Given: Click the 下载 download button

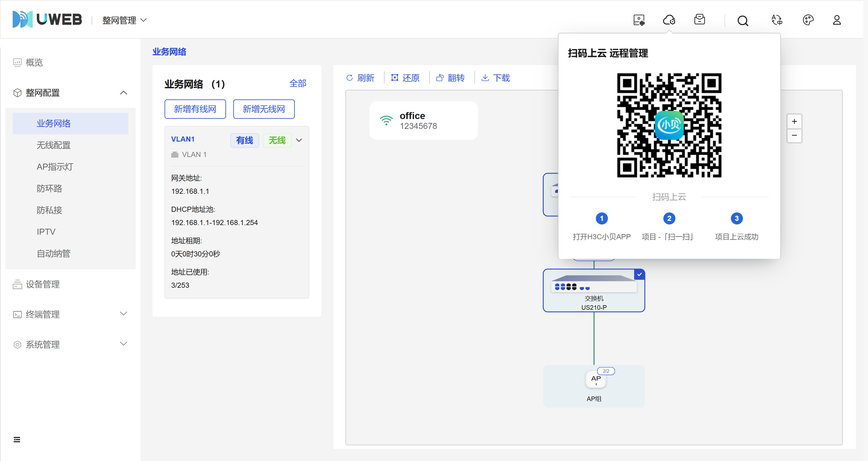Looking at the screenshot, I should click(x=496, y=78).
